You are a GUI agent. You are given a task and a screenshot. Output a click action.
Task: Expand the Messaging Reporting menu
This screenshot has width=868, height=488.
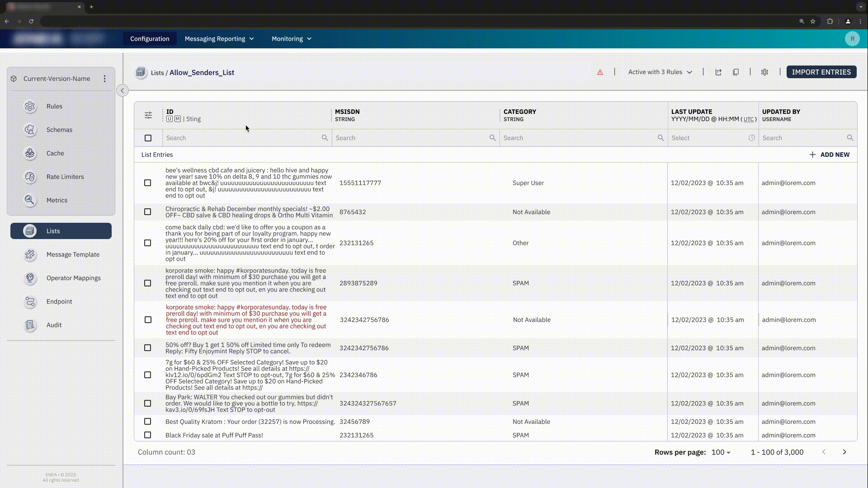pyautogui.click(x=219, y=38)
